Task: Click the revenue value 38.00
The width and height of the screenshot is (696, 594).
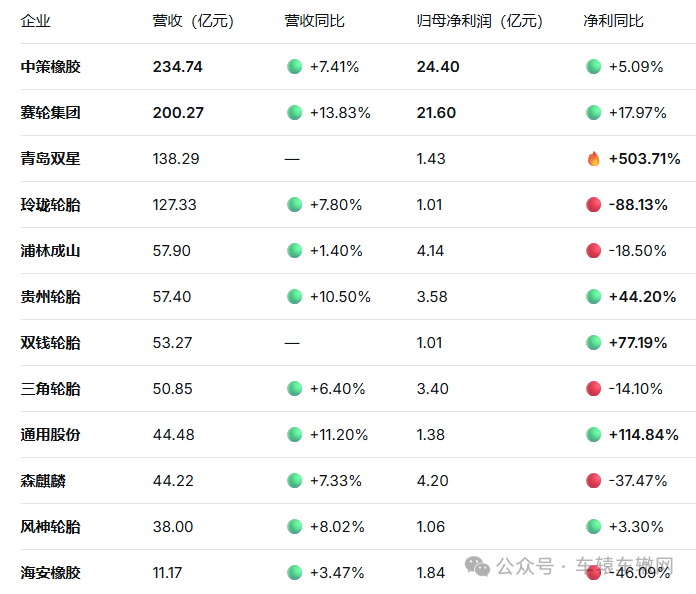Action: tap(173, 527)
